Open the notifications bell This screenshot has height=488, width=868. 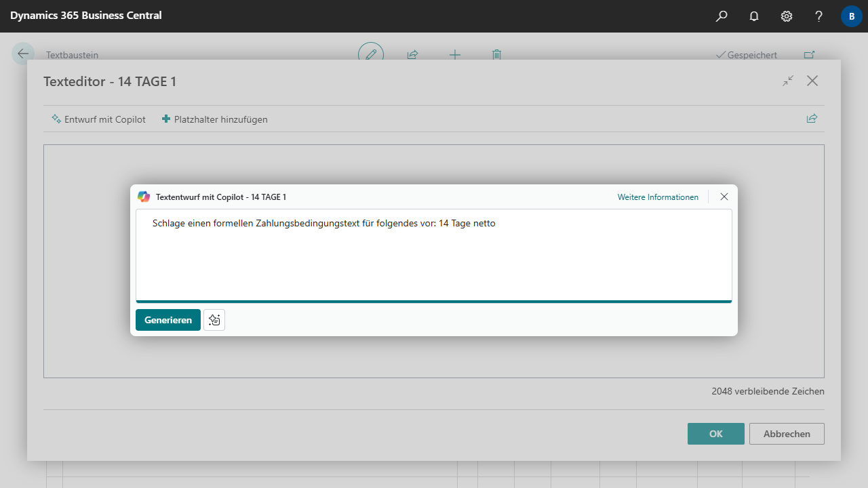coord(754,16)
